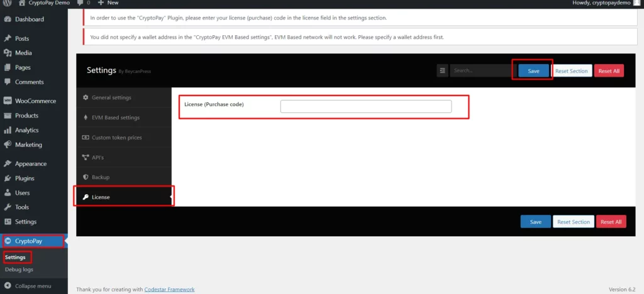Click the Posts pin icon
This screenshot has width=644, height=294.
(x=8, y=38)
